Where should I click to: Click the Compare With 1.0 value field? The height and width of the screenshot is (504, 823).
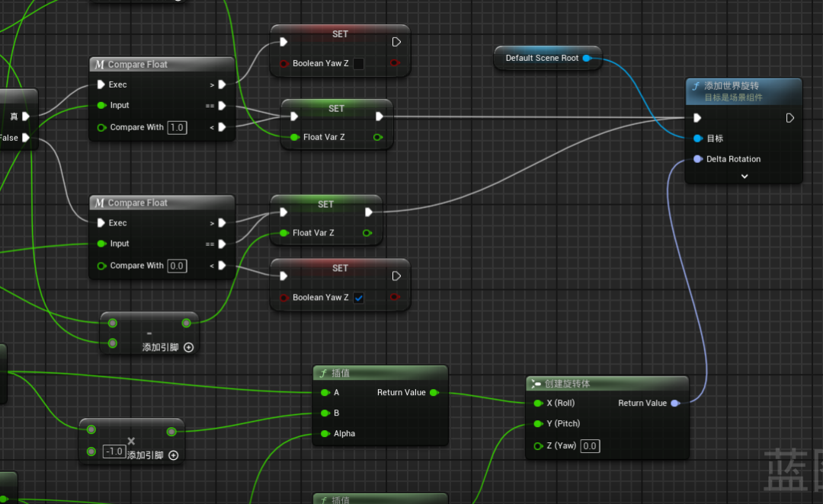177,127
